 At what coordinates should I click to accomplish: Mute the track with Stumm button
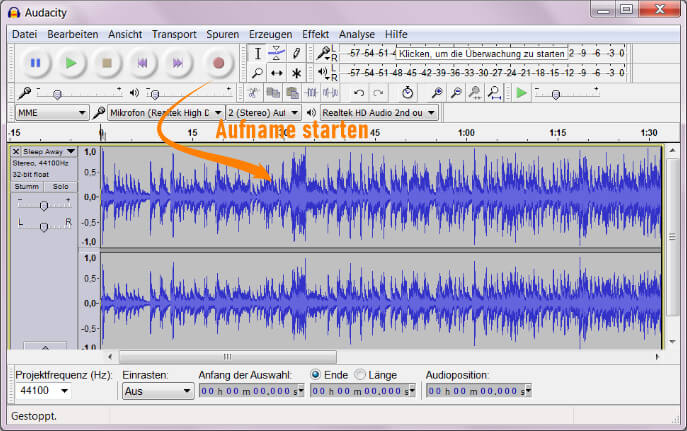pos(27,187)
